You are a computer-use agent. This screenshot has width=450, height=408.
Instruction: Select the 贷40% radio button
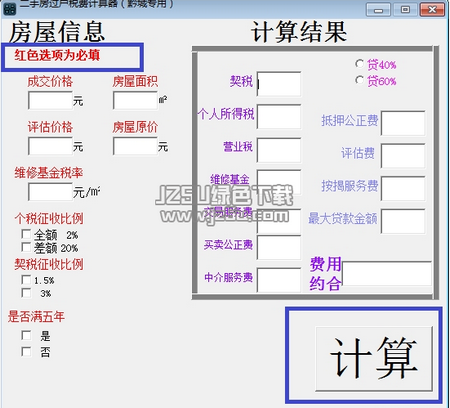pos(359,63)
